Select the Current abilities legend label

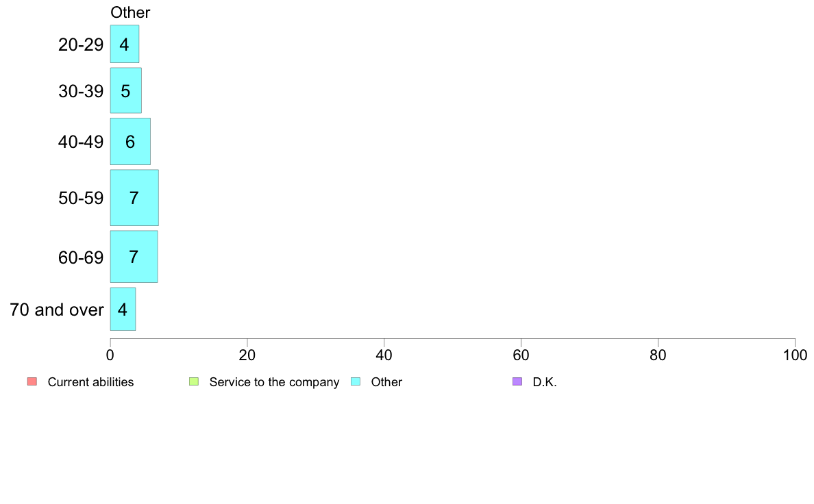tap(90, 382)
